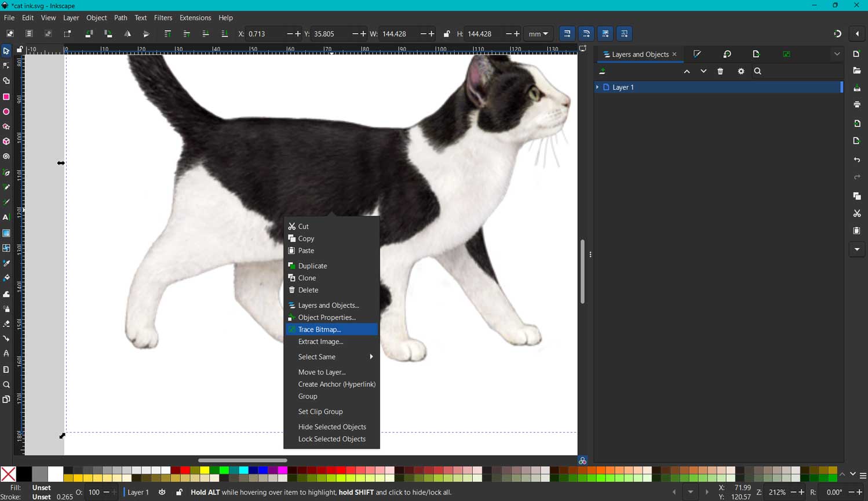Screen dimensions: 868x501
Task: Add a new layer in Layers panel
Action: point(603,71)
